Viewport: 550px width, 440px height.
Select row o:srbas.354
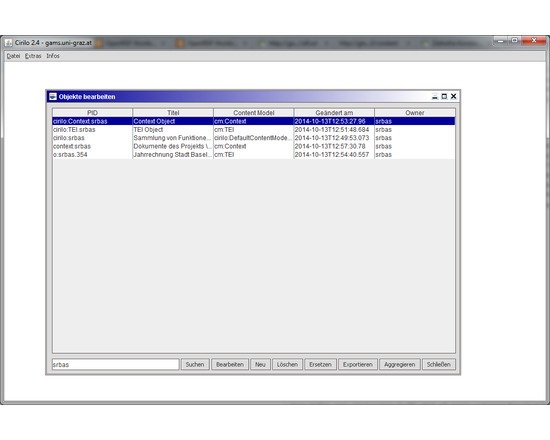(254, 155)
